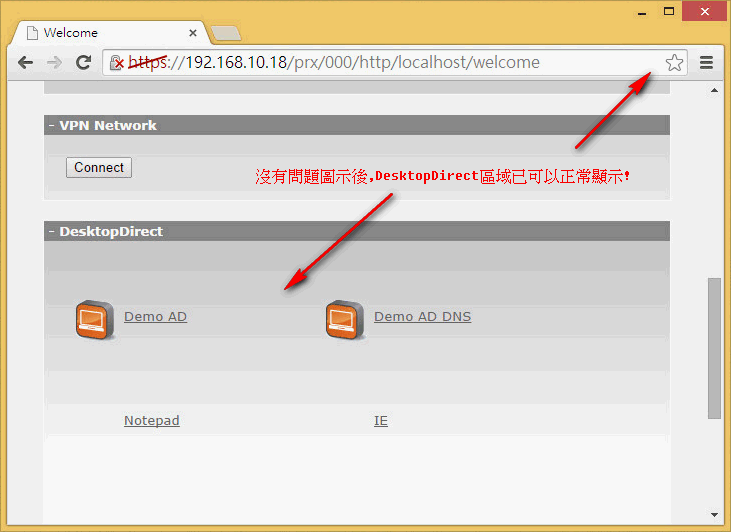Bookmark this page with star icon

tap(674, 62)
